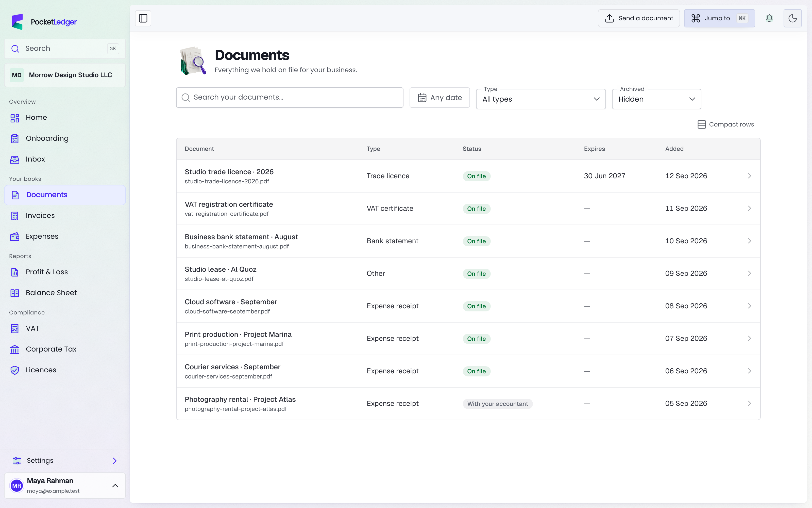Open the Profit & Loss report icon
Screen dimensions: 812x508
pyautogui.click(x=15, y=272)
